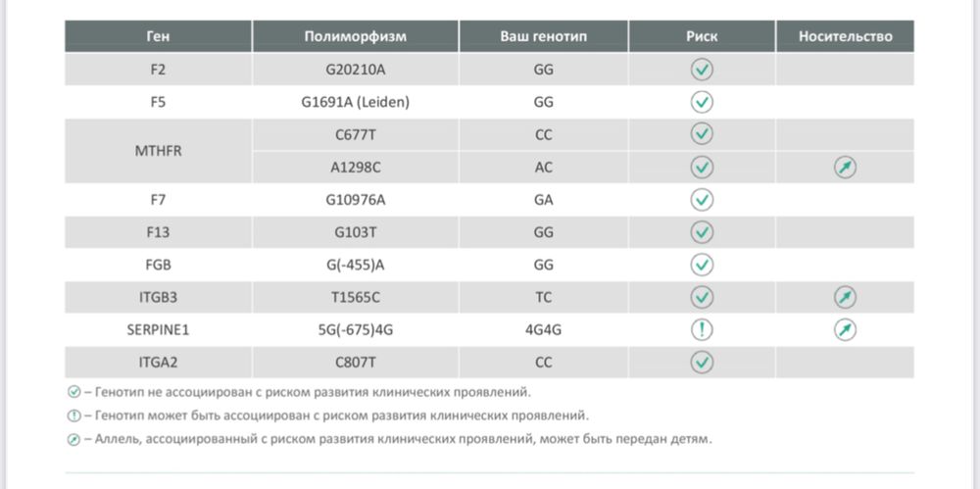Viewport: 980px width, 489px height.
Task: Click the checkmark icon in the legend
Action: tap(73, 392)
